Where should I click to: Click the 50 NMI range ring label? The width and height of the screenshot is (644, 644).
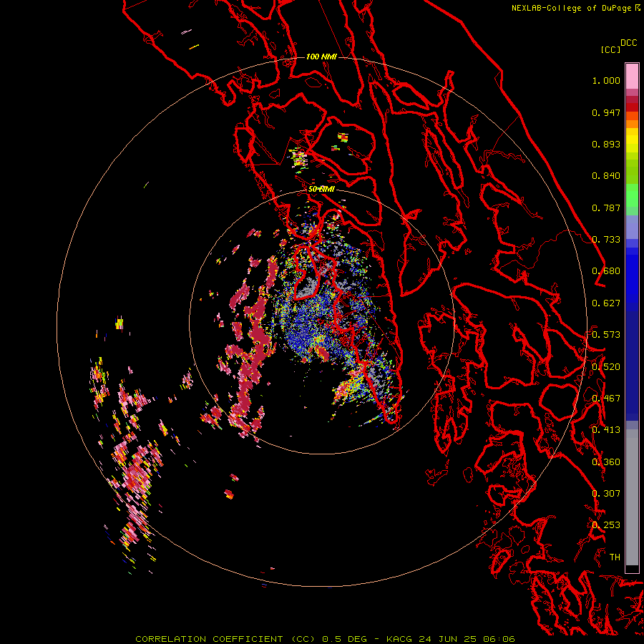[321, 189]
